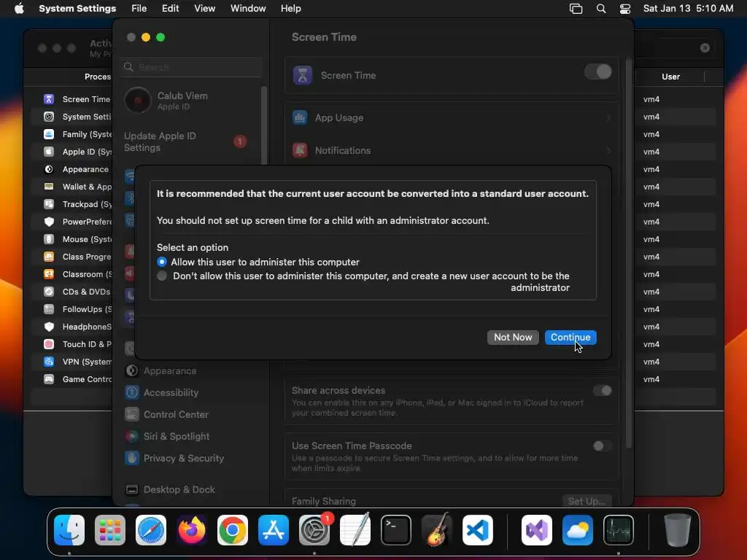Click Settings sidebar scrollbar
The image size is (747, 560).
pos(264,125)
